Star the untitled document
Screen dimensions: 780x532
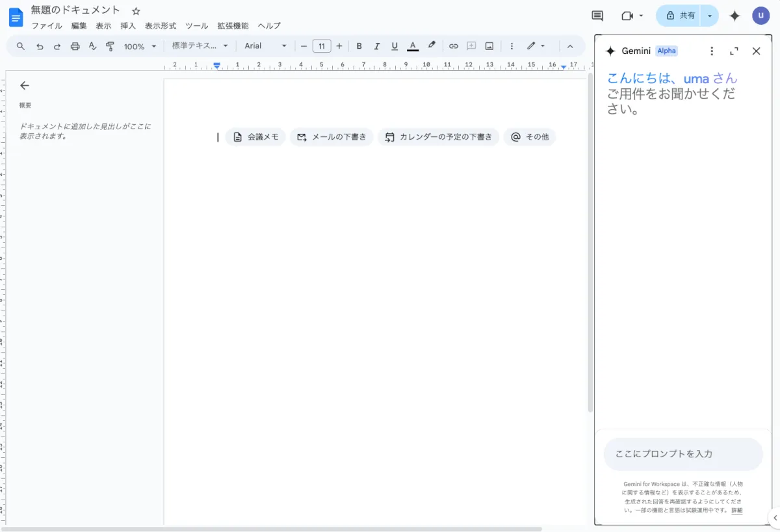tap(136, 11)
